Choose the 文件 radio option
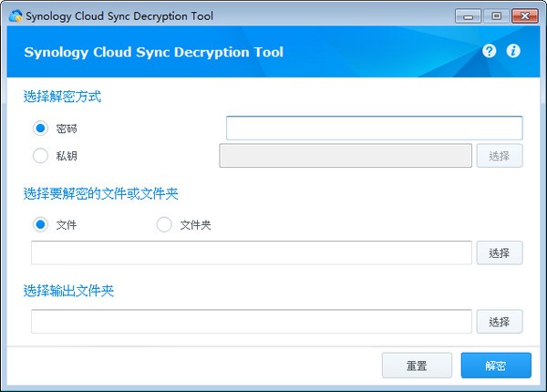547x392 pixels. pos(40,224)
